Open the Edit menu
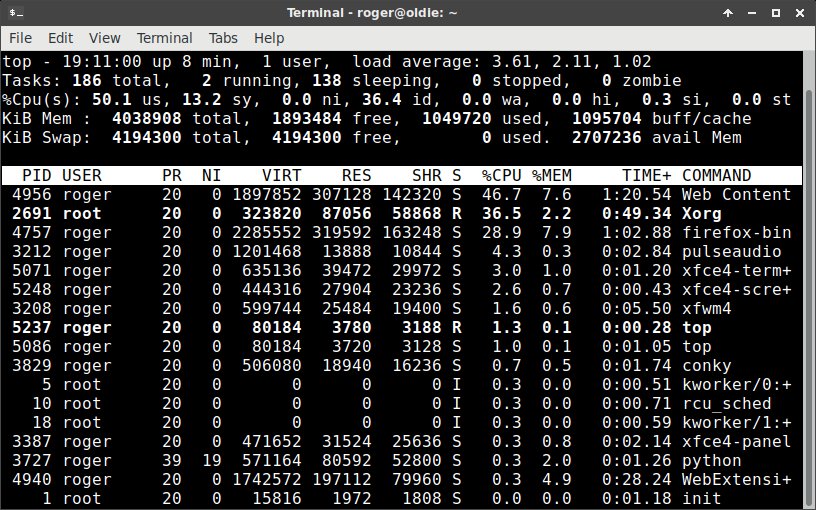This screenshot has width=816, height=510. coord(60,38)
